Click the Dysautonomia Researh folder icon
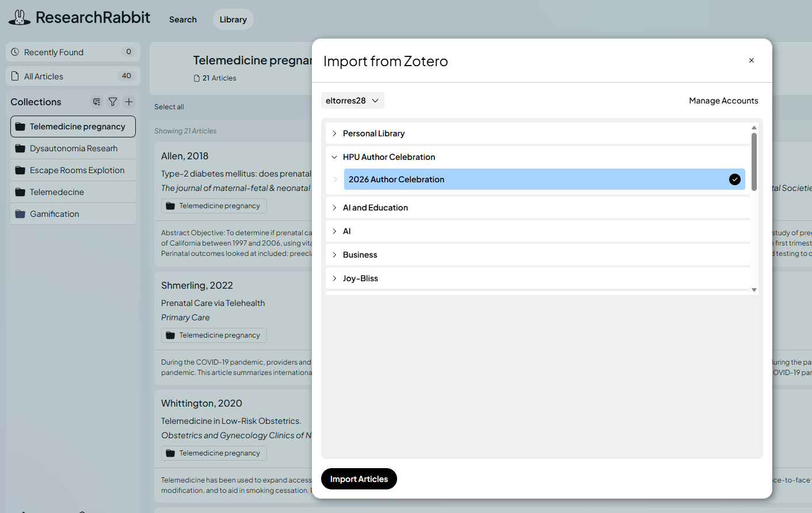The width and height of the screenshot is (812, 513). pos(20,148)
